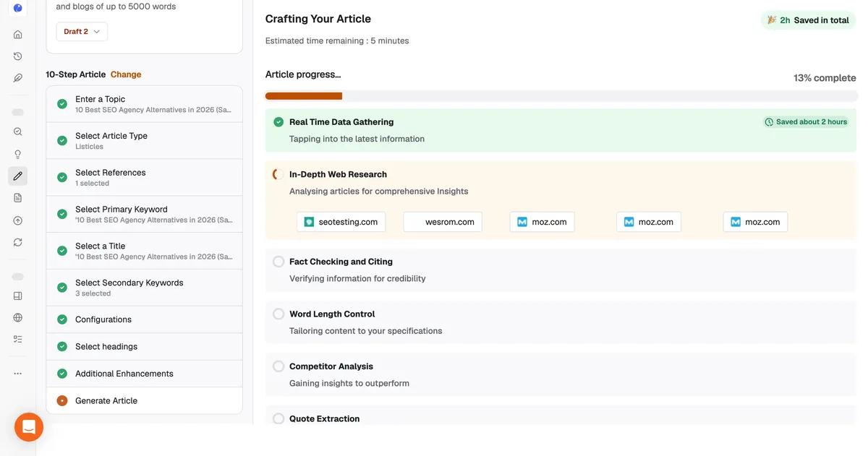Click the green check beside Select Secondary Keywords
Screen dimensions: 868x456
(x=62, y=288)
